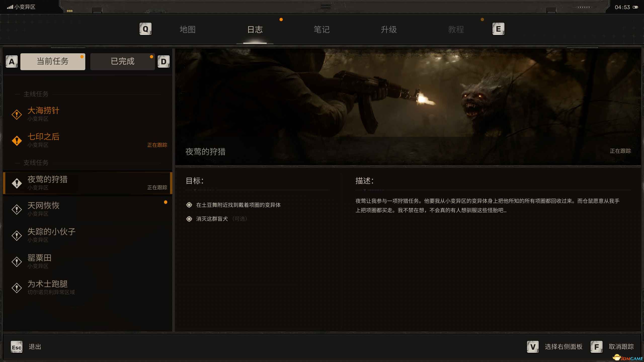Screen dimensions: 644x362
Task: Click the Esc key icon
Action: 17,347
